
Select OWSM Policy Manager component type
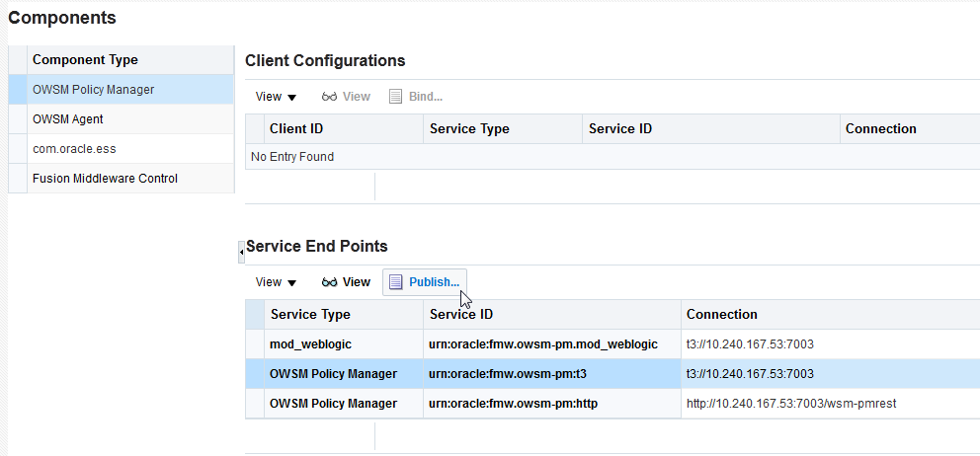[x=93, y=90]
